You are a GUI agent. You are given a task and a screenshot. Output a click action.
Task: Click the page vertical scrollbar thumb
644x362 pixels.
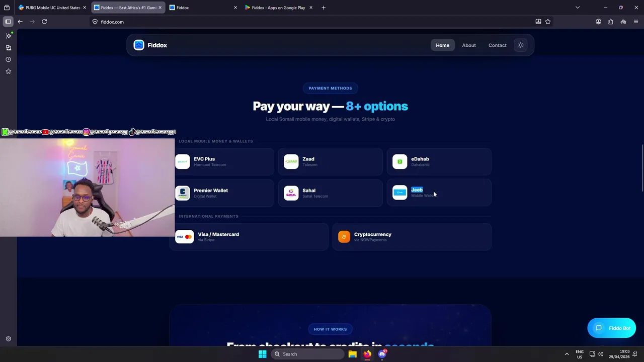(642, 168)
